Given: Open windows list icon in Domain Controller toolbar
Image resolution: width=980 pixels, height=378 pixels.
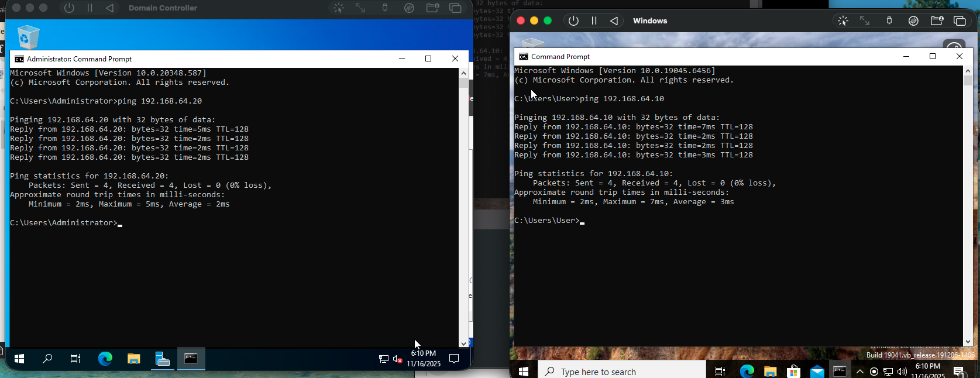Looking at the screenshot, I should tap(455, 8).
